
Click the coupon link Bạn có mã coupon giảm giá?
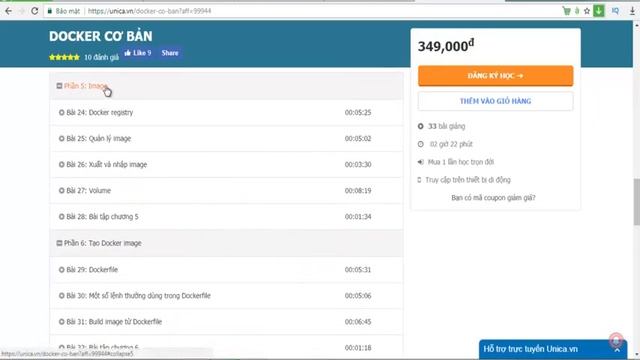click(x=493, y=198)
